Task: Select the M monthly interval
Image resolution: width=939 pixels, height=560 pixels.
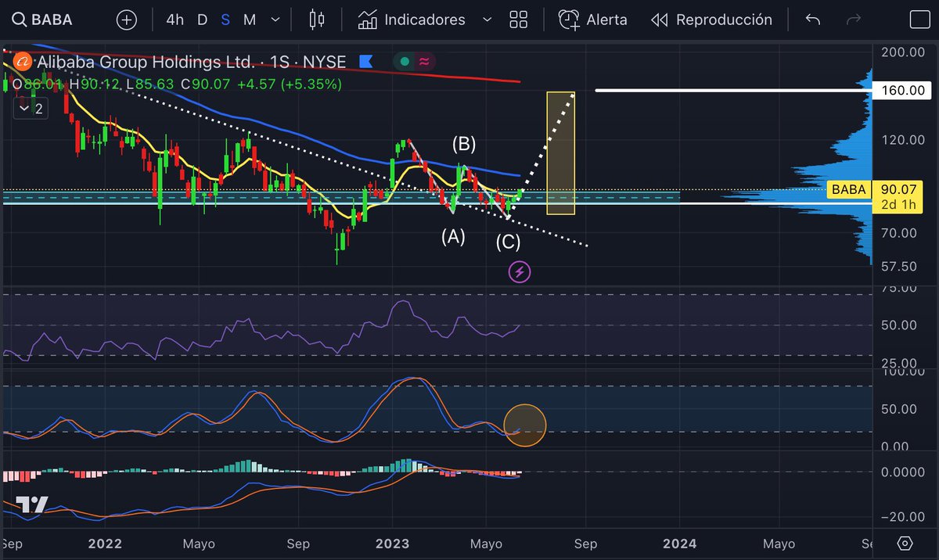Action: point(250,20)
